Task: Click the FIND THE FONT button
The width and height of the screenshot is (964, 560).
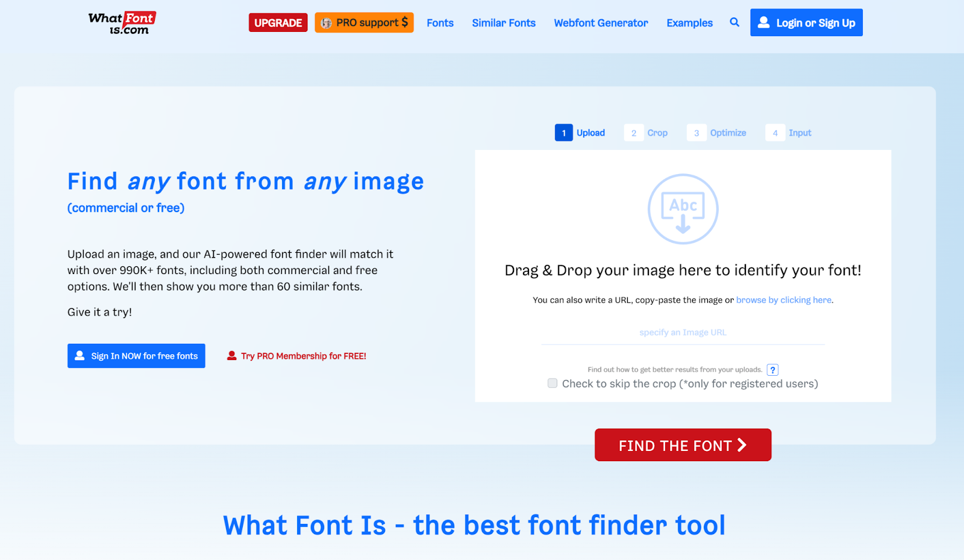Action: [x=683, y=445]
